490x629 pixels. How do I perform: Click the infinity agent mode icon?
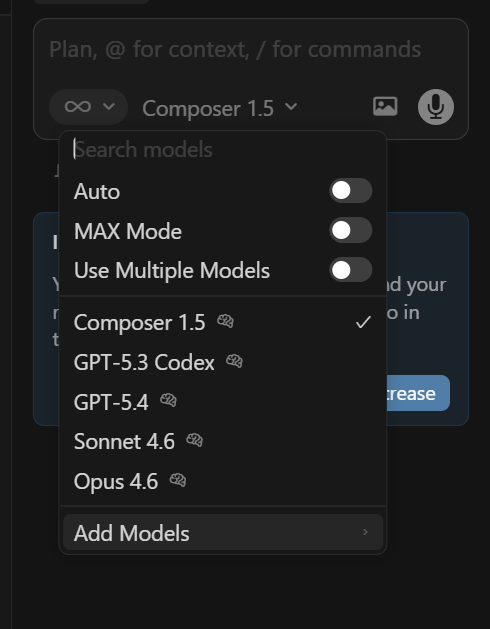(x=77, y=107)
